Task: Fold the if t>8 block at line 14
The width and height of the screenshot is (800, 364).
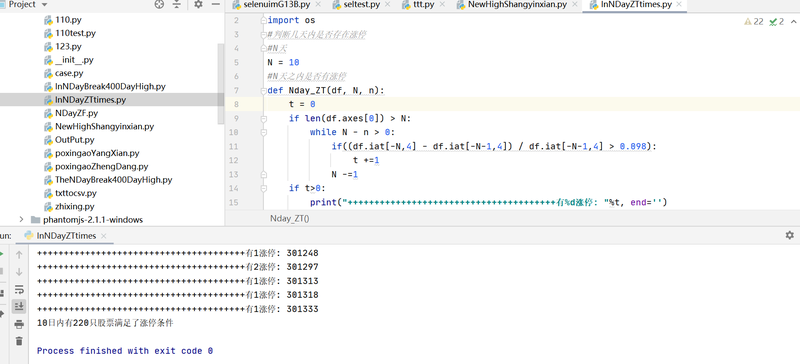Action: pyautogui.click(x=263, y=188)
